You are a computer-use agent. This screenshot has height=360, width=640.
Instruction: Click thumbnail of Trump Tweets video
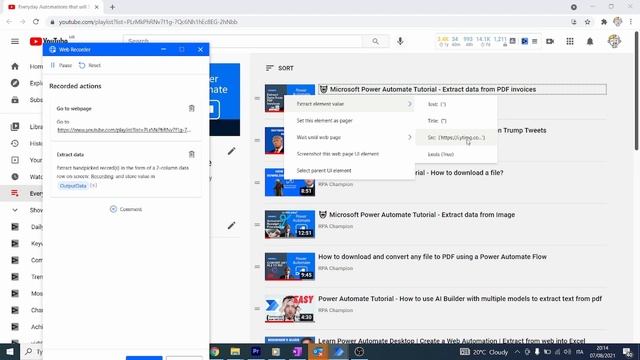pos(274,140)
